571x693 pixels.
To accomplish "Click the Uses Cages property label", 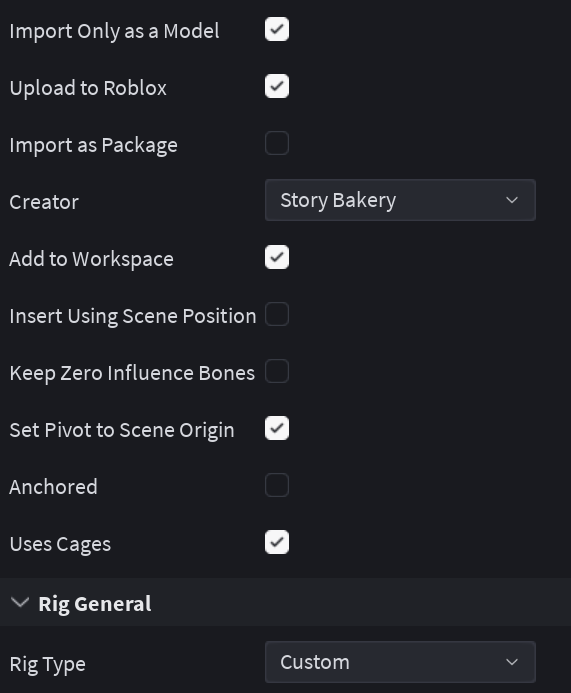I will (x=60, y=544).
